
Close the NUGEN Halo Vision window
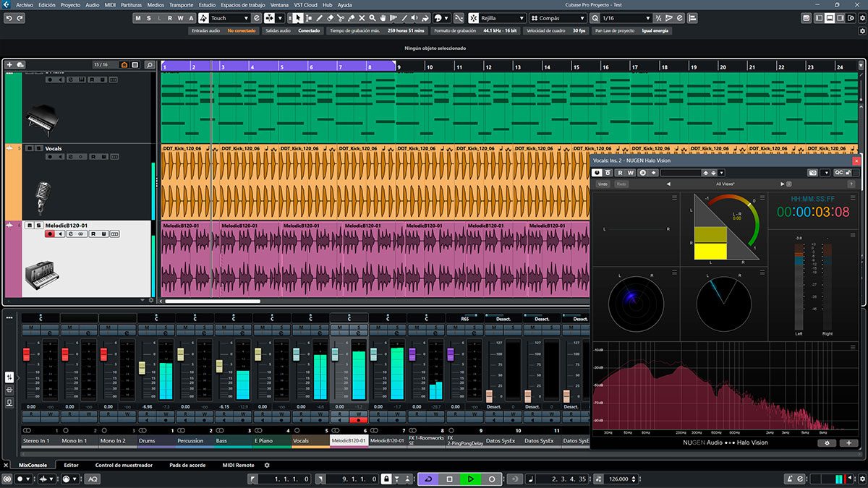click(x=856, y=160)
